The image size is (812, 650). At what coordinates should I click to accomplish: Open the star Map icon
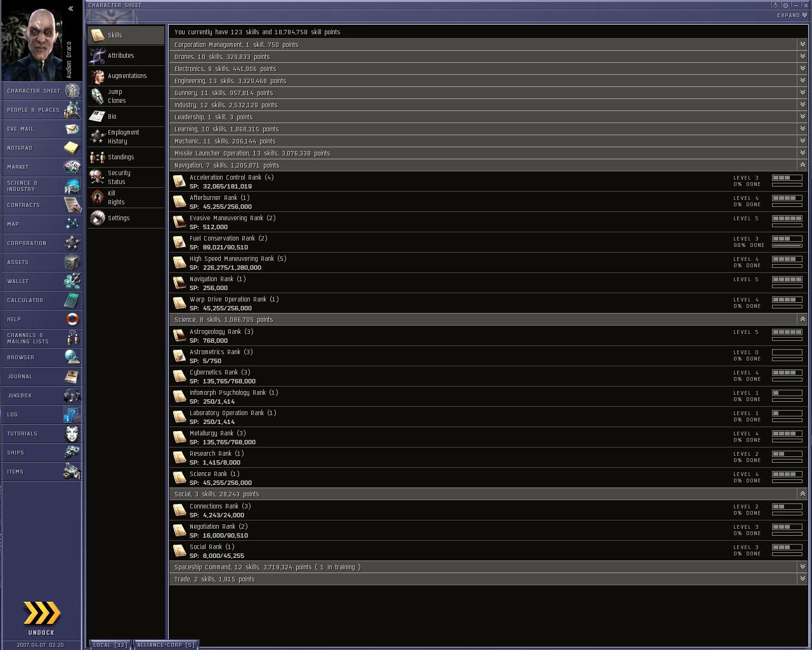(72, 224)
